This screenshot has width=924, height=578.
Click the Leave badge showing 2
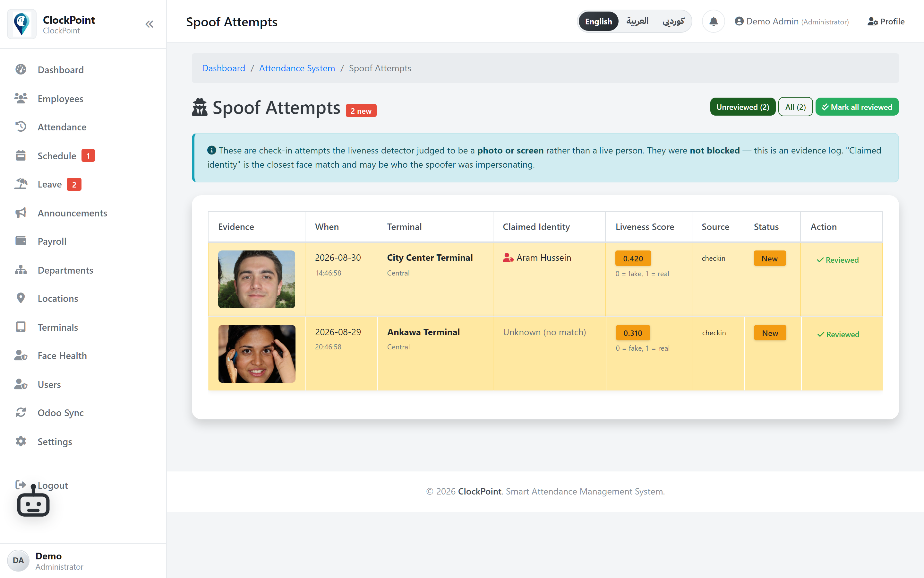click(74, 184)
